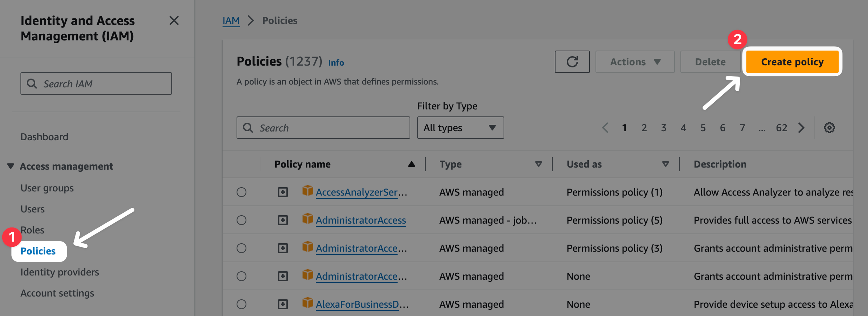Go to page 3 of policies
Screen dimensions: 868x316
tap(663, 128)
